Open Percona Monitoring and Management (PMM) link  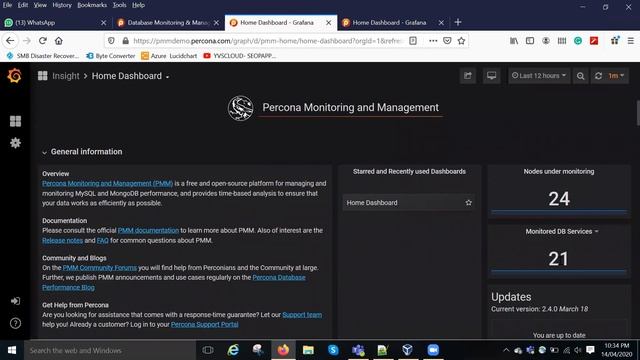[107, 184]
